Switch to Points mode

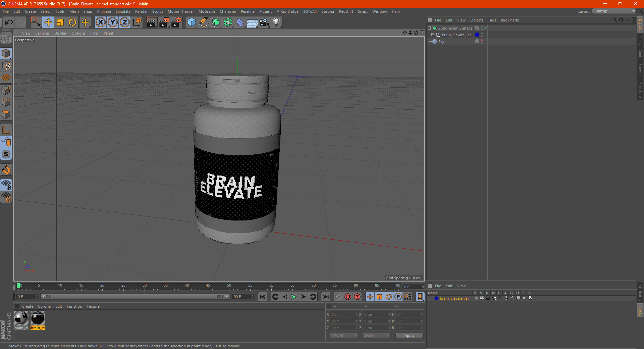(6, 90)
